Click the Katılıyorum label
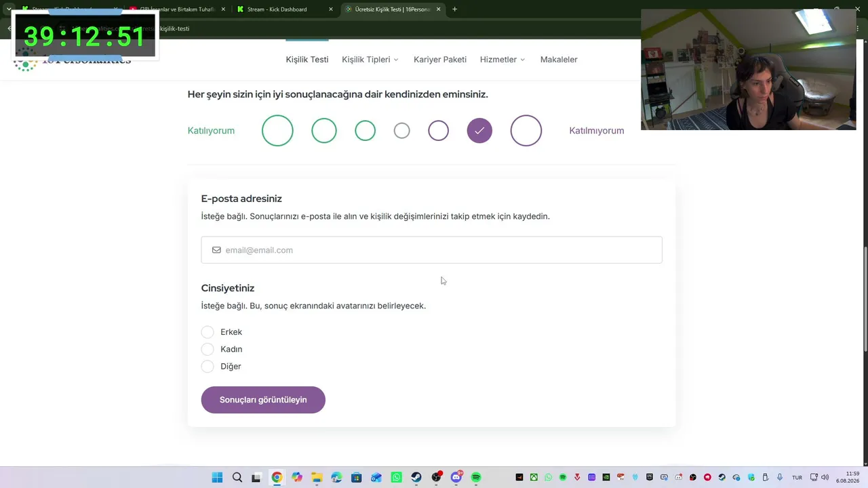Screen dimensions: 868x488 (x=211, y=131)
